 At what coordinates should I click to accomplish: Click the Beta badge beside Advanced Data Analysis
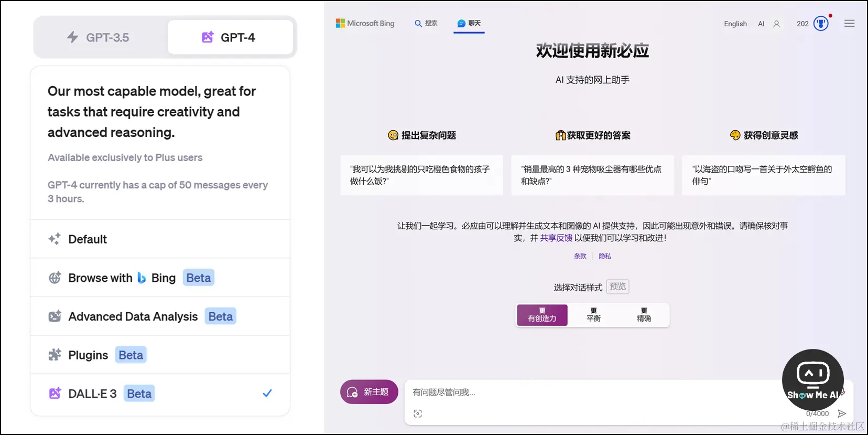[221, 316]
